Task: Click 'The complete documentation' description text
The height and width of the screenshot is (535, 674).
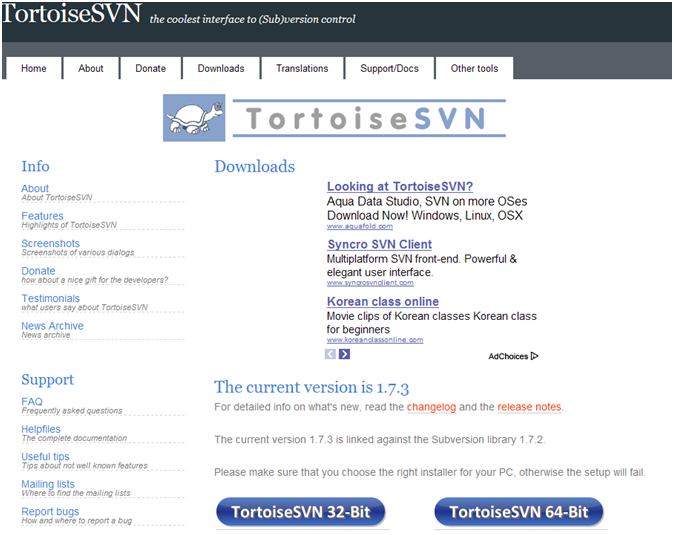Action: pyautogui.click(x=74, y=438)
